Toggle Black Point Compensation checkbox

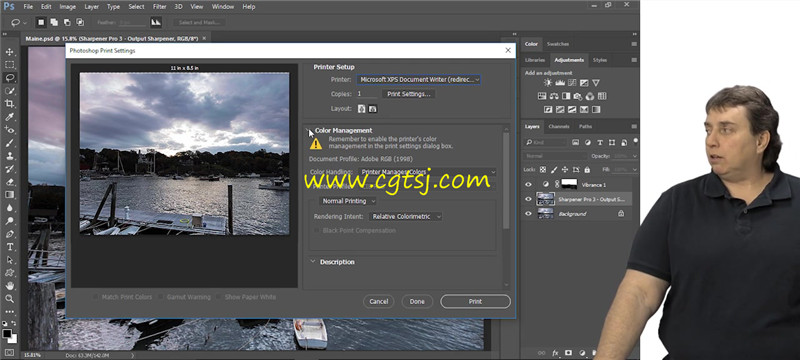[317, 231]
